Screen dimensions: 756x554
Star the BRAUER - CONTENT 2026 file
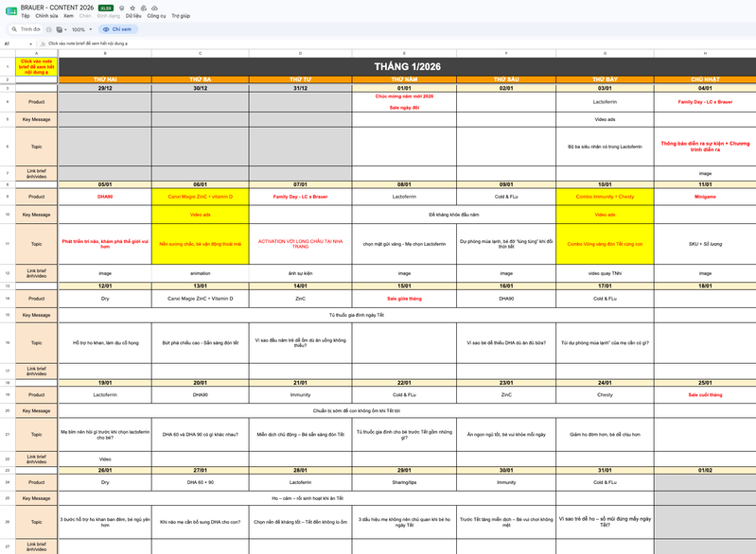[132, 8]
